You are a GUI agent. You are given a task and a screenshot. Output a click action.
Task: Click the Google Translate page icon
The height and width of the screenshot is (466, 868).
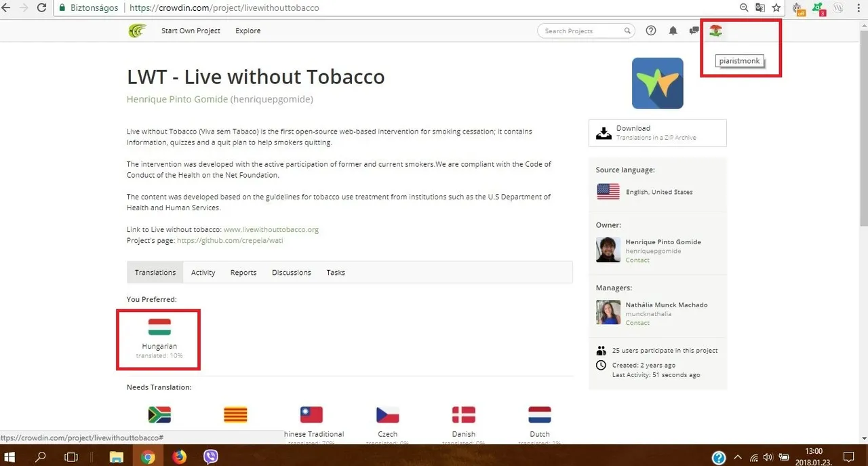(760, 8)
